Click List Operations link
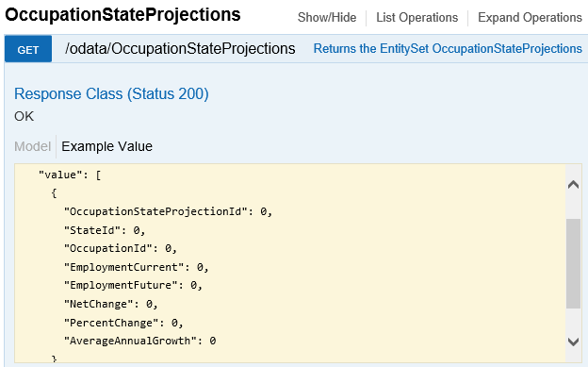Screen dimensions: 588x367 point(417,17)
